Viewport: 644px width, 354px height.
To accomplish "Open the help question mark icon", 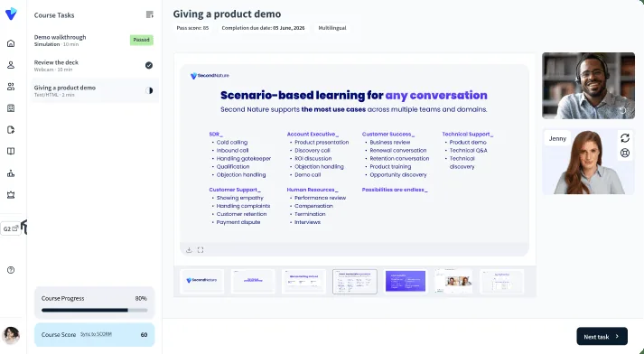I will coord(11,270).
